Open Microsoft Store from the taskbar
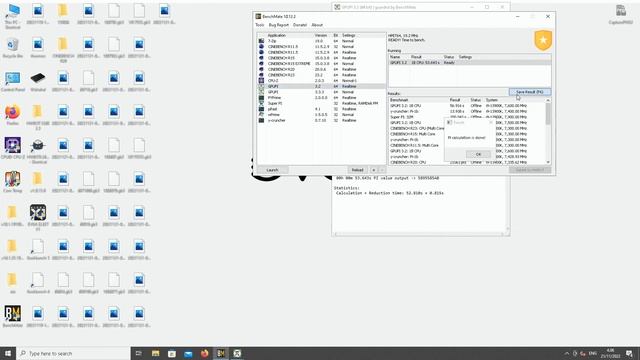The height and width of the screenshot is (360, 640). [x=172, y=353]
